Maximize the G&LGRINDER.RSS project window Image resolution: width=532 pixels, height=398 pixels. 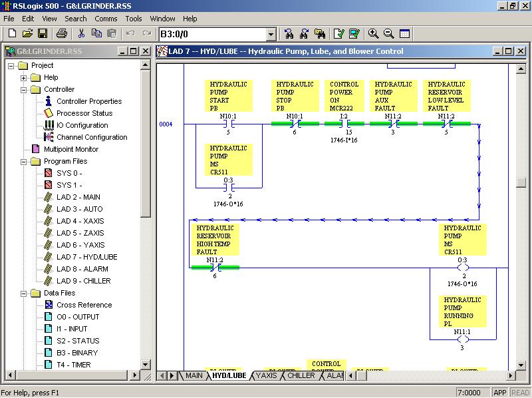point(134,51)
